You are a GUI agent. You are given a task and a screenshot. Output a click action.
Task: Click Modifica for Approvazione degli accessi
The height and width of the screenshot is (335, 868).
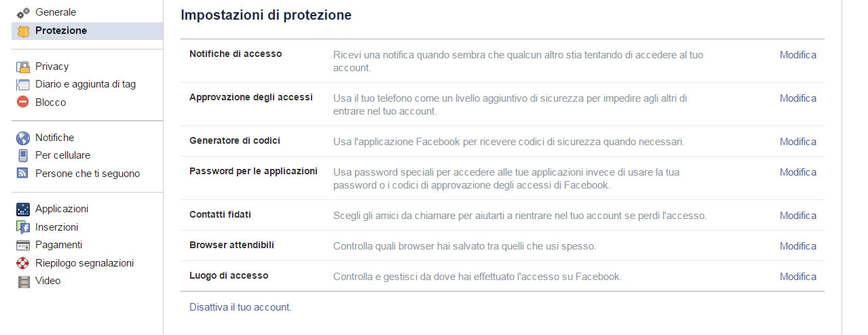point(798,98)
